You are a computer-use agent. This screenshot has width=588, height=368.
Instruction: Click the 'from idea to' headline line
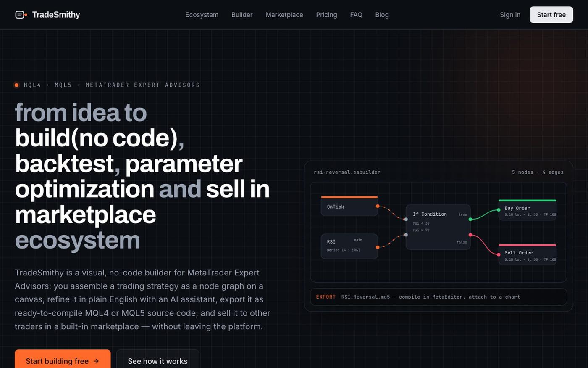click(81, 113)
